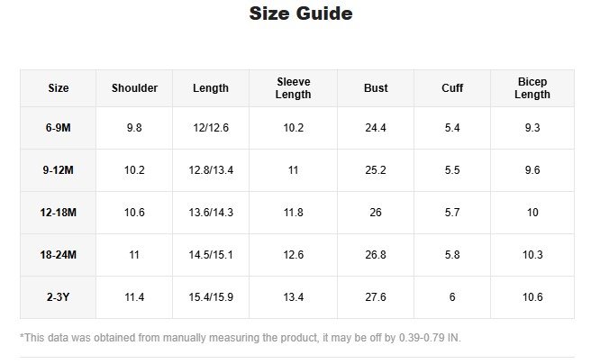Click the Shoulder column header
The width and height of the screenshot is (591, 364).
(134, 88)
